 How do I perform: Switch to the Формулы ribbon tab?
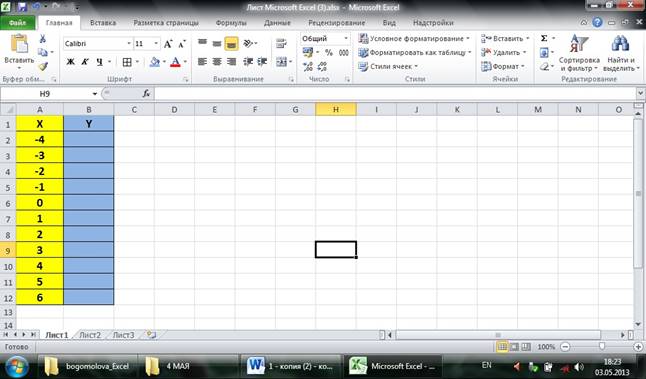pos(231,23)
